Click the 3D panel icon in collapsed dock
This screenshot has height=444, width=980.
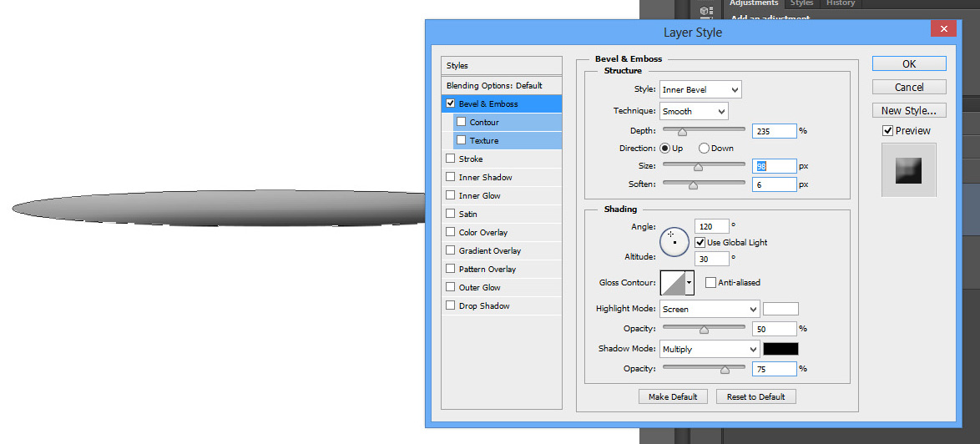pos(706,12)
